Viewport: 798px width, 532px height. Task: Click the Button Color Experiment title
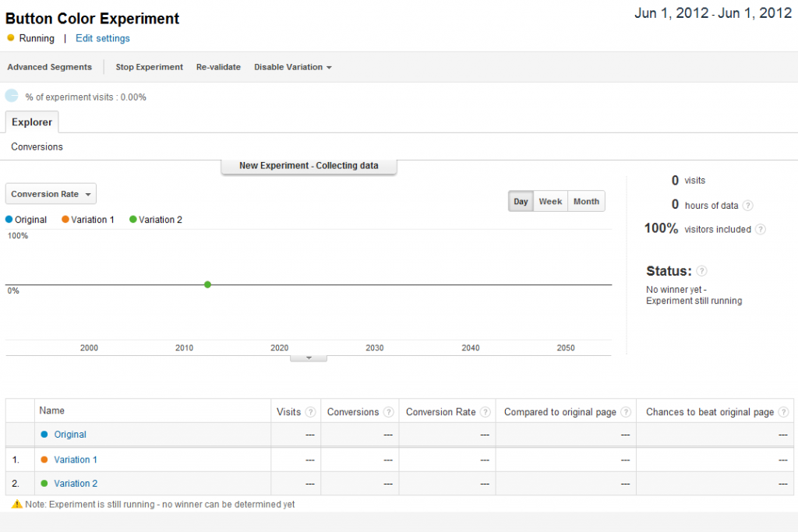point(92,19)
